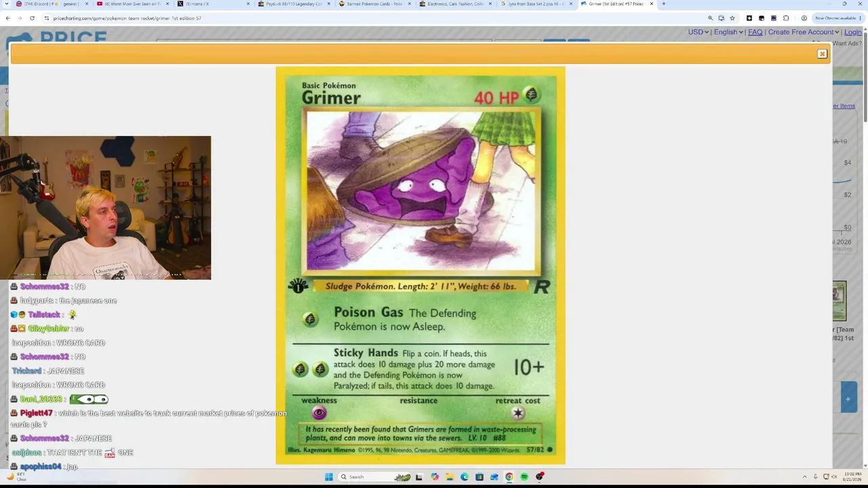Click the first dark extension icon in Chrome toolbar
The width and height of the screenshot is (868, 488).
[749, 18]
